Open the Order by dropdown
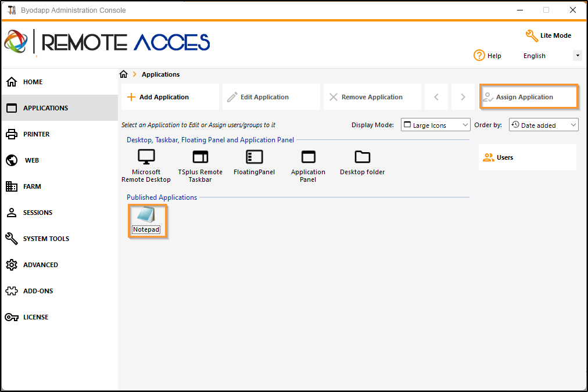588x392 pixels. (543, 125)
